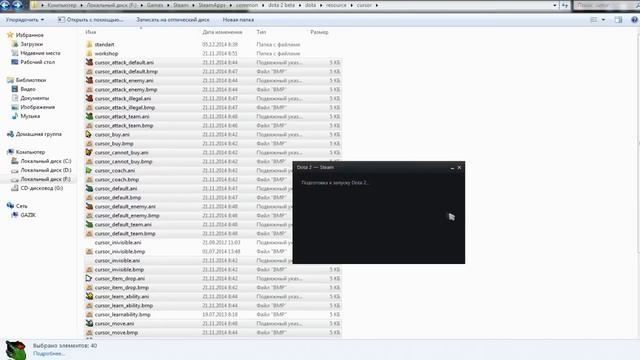Viewport: 640px width, 360px height.
Task: Create a folder with Новая папка
Action: point(238,20)
